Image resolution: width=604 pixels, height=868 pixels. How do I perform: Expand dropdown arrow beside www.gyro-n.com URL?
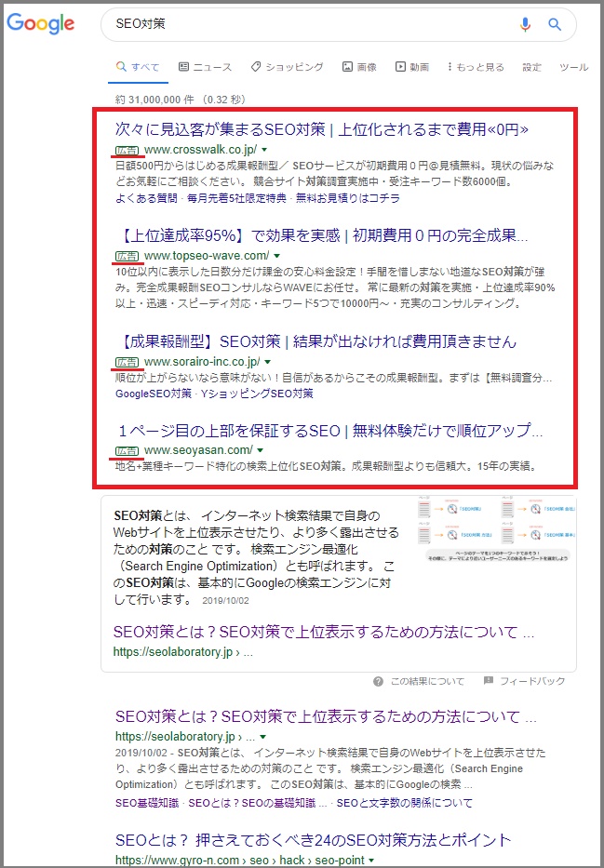tap(371, 861)
